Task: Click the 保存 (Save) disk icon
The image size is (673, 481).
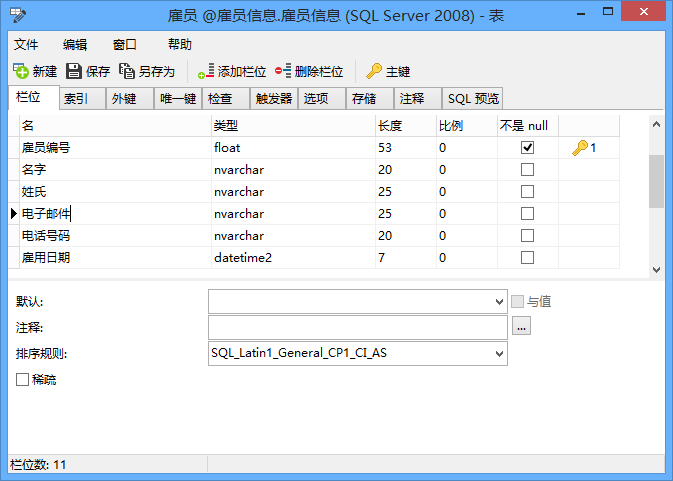Action: 74,71
